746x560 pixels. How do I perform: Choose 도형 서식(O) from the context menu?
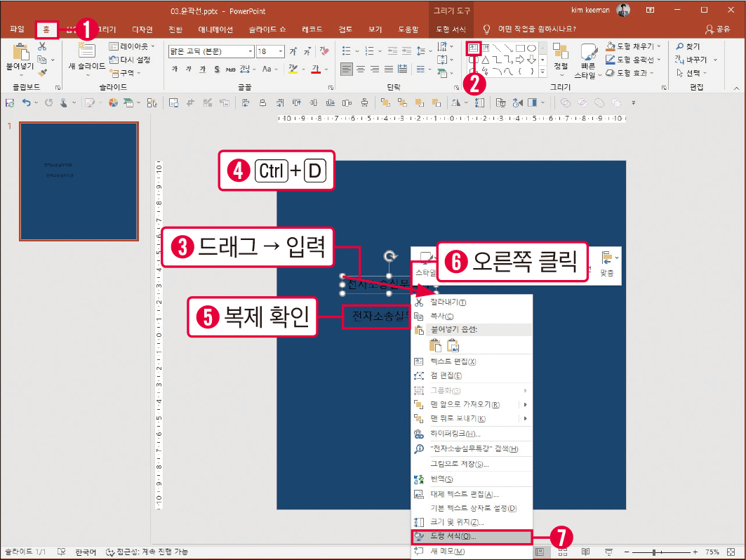(472, 537)
